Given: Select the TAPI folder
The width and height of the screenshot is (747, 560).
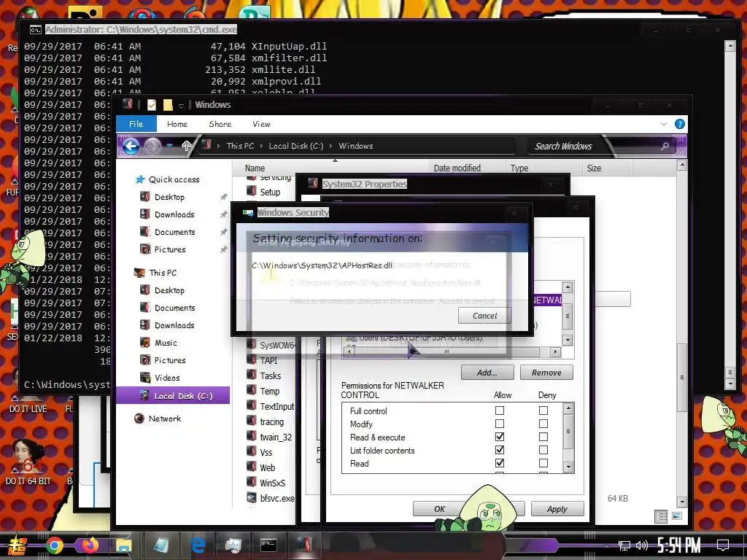Looking at the screenshot, I should (268, 360).
